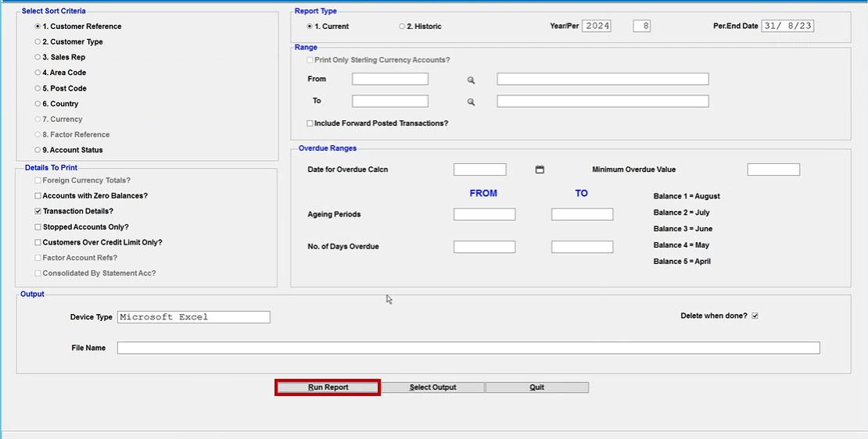Screen dimensions: 868x439
Task: Click Ageing Periods FROM field
Action: 484,215
